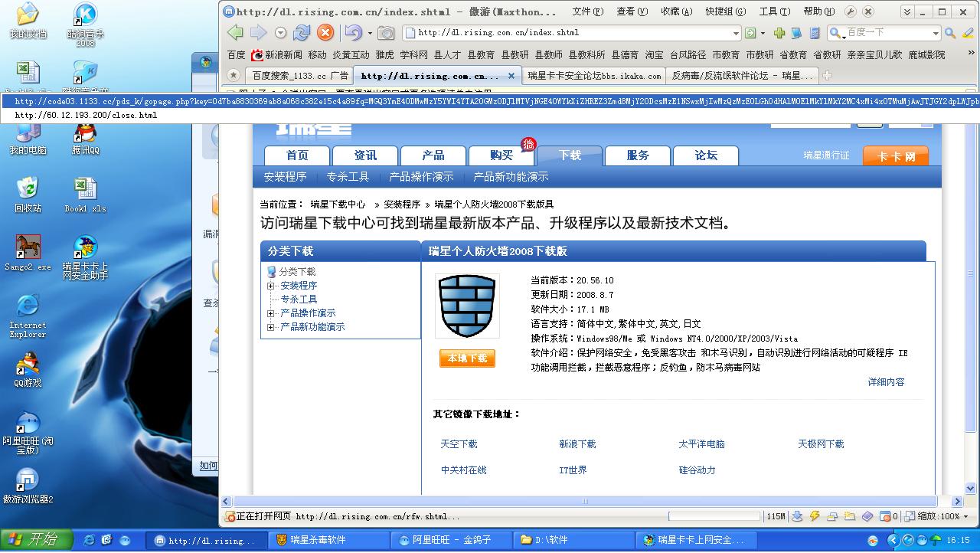The image size is (980, 553).
Task: Open the search engine dropdown arrow
Action: click(936, 33)
